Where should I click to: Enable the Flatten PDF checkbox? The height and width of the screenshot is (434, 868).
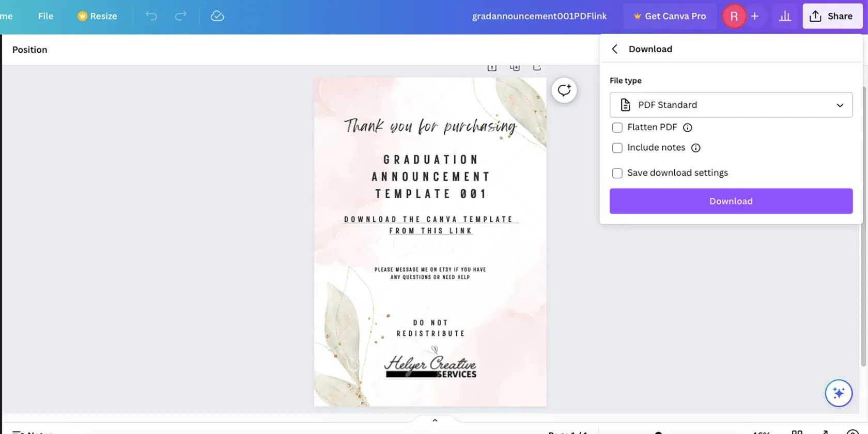point(617,128)
